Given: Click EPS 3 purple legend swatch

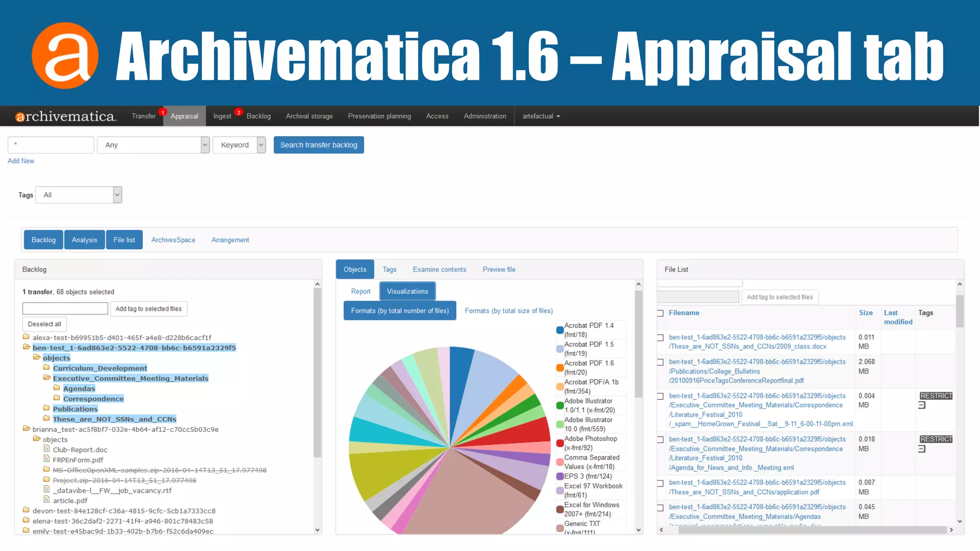Looking at the screenshot, I should point(560,476).
